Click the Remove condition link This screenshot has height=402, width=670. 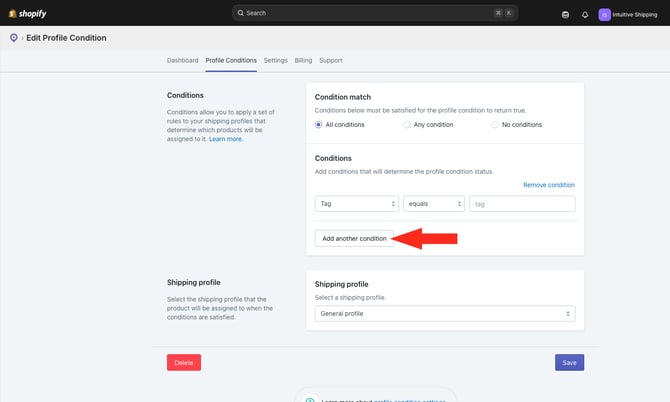[x=549, y=185]
